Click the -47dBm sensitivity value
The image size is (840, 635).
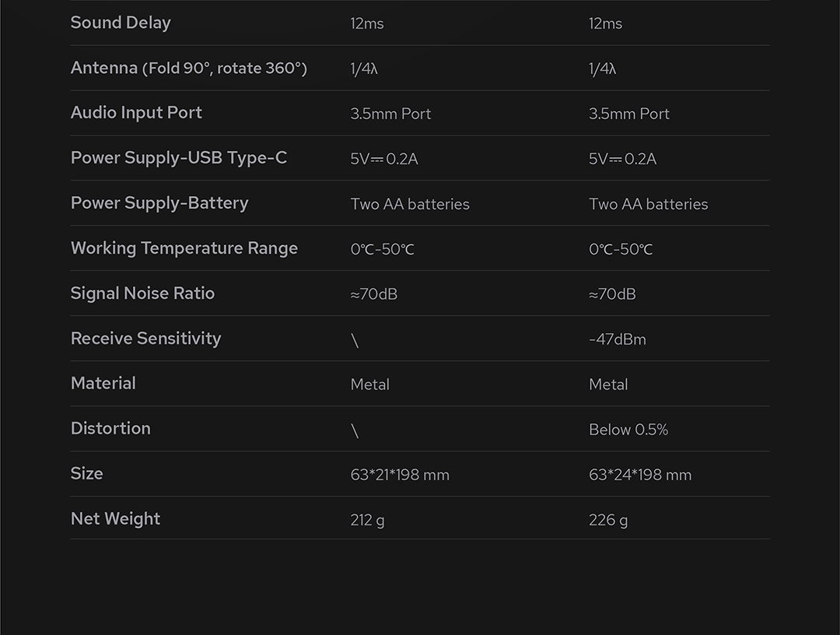618,339
